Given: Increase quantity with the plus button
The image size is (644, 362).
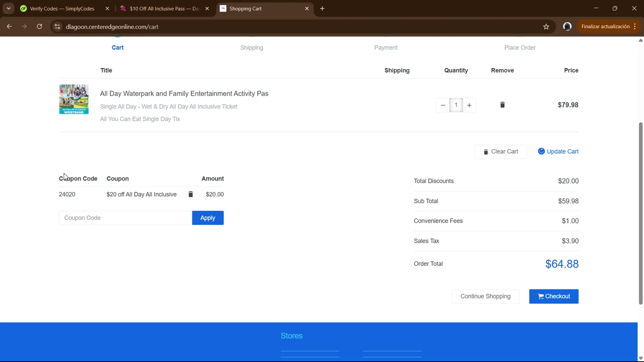Looking at the screenshot, I should click(469, 105).
